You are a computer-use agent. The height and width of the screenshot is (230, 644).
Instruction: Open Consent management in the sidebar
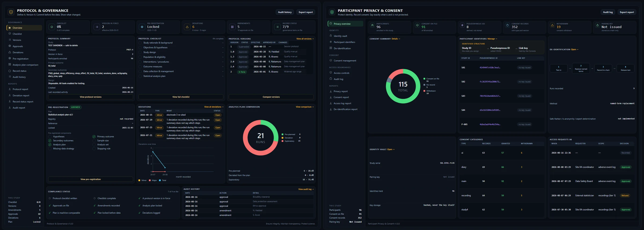click(x=345, y=61)
